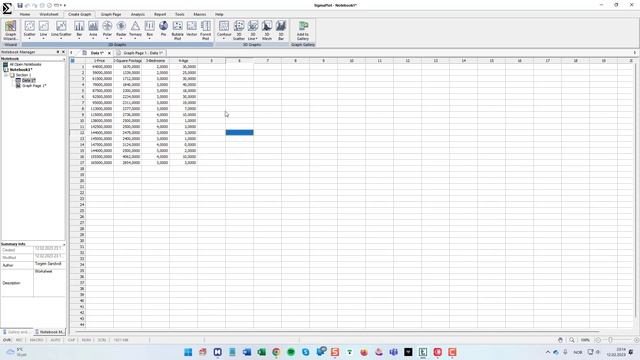Open the Scatter dropdown arrow
Image resolution: width=640 pixels, height=360 pixels.
tap(29, 39)
